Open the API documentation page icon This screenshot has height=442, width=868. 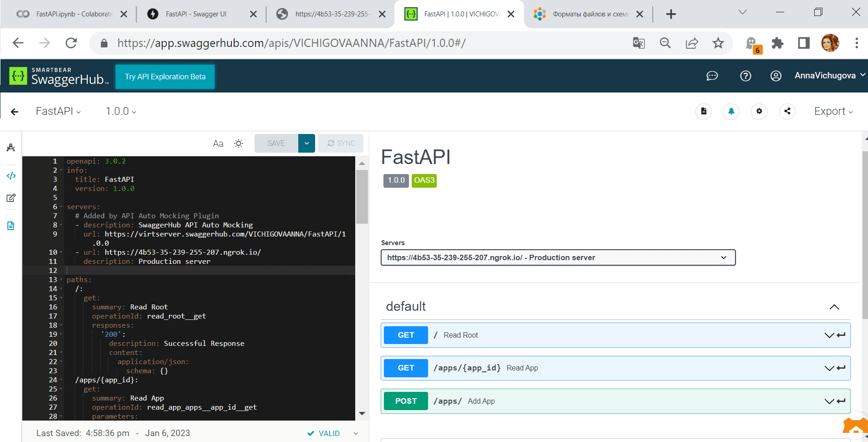tap(704, 111)
